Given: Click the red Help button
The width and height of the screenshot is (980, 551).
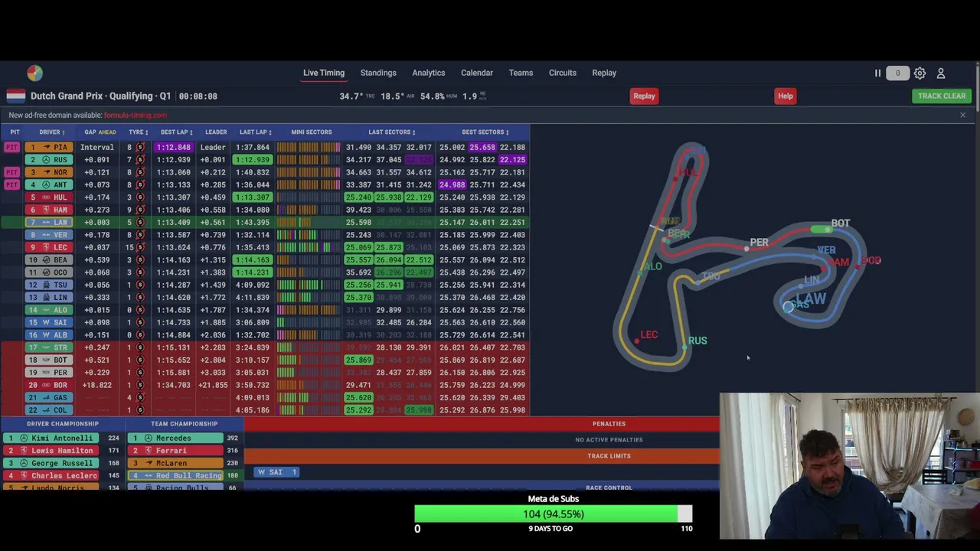Looking at the screenshot, I should [x=786, y=96].
